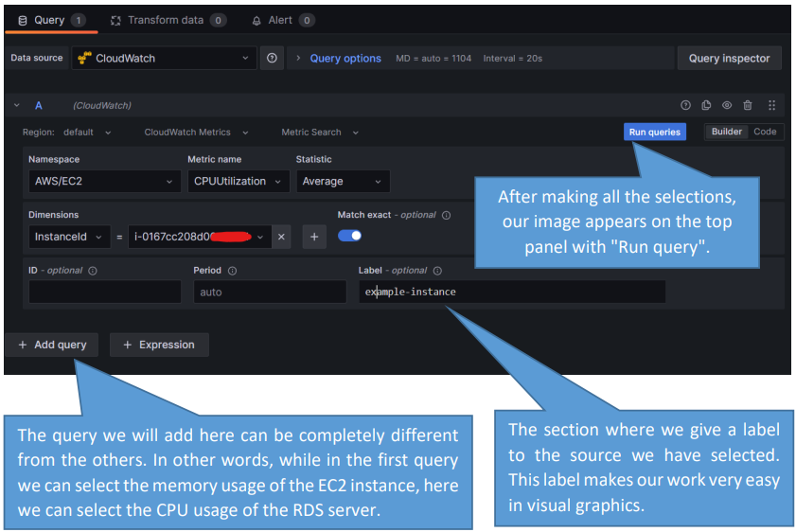Image resolution: width=796 pixels, height=532 pixels.
Task: Collapse query A row
Action: [x=17, y=105]
